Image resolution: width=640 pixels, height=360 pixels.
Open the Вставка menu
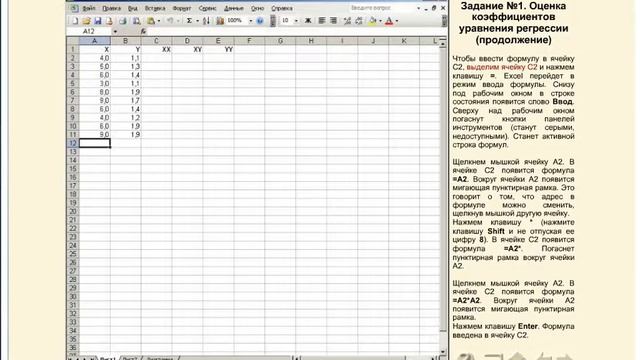(155, 8)
